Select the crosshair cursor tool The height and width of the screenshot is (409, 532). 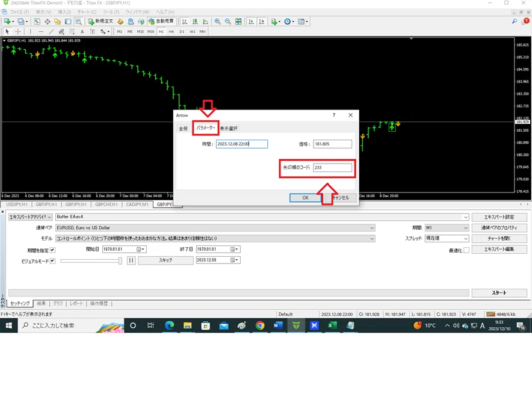[18, 31]
